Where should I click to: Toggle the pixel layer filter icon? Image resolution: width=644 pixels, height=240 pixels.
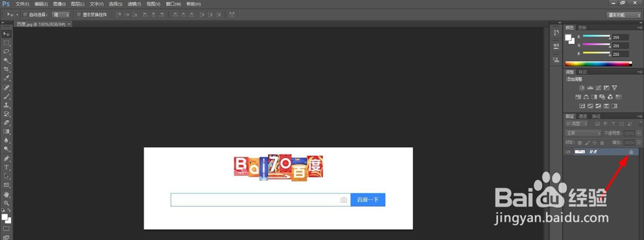coord(598,124)
